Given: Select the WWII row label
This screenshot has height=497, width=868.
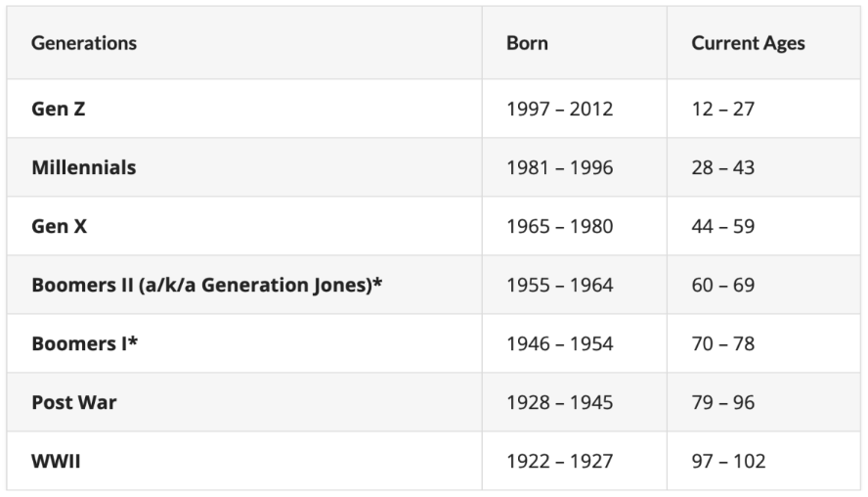Looking at the screenshot, I should point(56,461).
